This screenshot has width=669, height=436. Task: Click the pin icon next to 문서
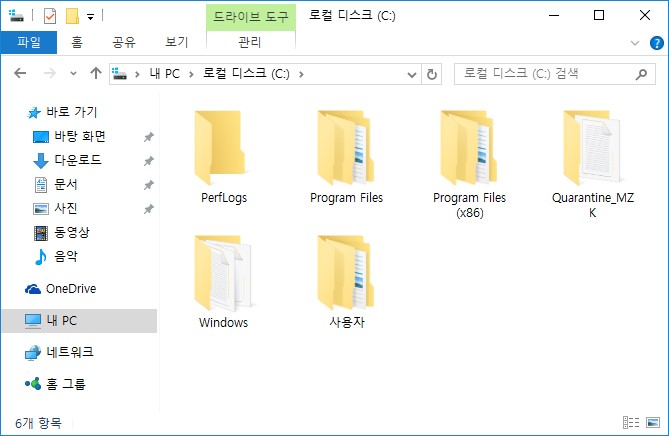tap(148, 185)
